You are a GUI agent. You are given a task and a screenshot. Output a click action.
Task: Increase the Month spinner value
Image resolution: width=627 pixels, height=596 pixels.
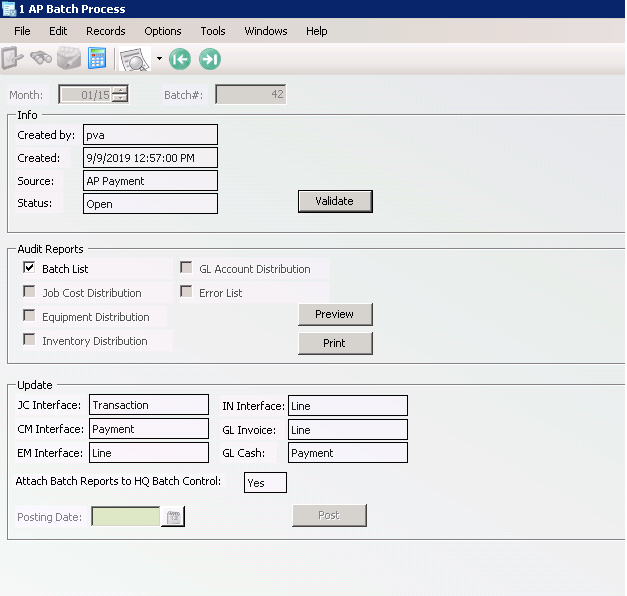pyautogui.click(x=120, y=90)
